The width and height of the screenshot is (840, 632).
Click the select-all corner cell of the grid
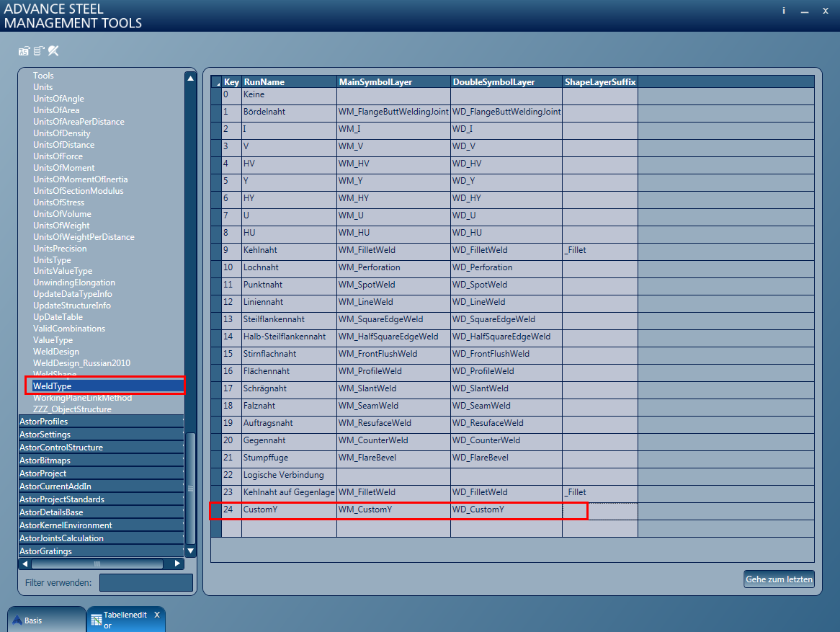click(x=216, y=82)
